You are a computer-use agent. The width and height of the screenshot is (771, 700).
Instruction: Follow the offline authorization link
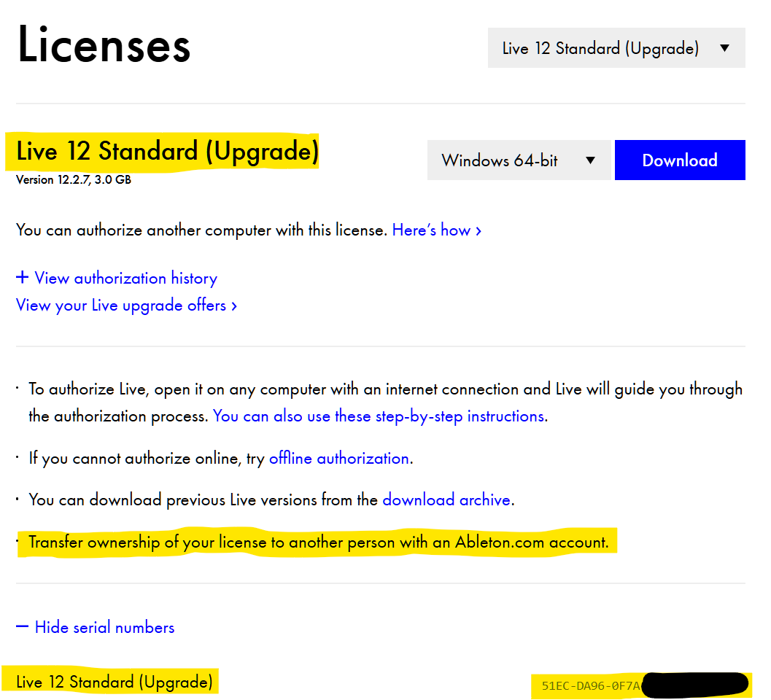338,459
